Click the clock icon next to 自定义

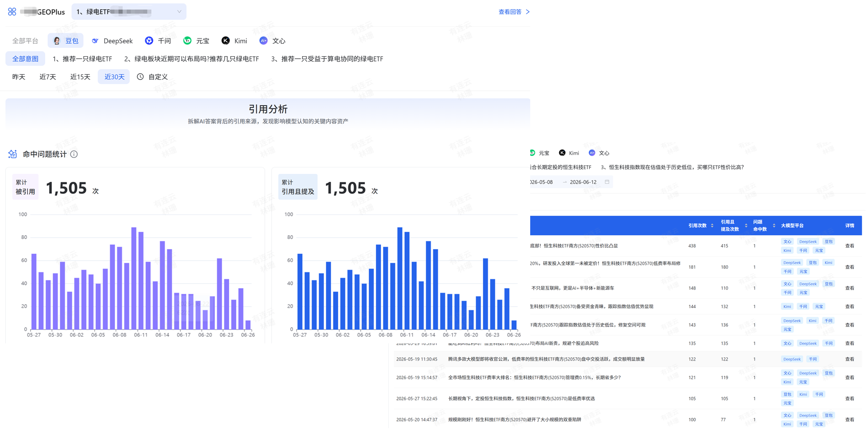(x=141, y=77)
